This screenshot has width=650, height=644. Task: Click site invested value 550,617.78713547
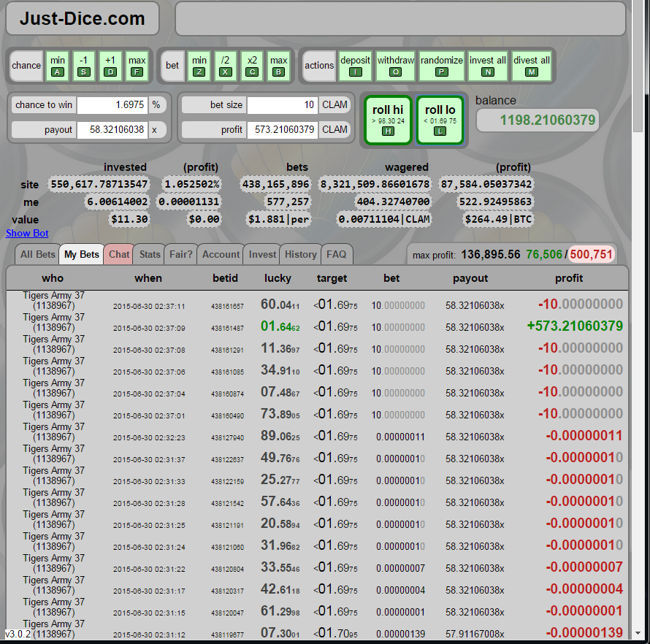tap(99, 185)
